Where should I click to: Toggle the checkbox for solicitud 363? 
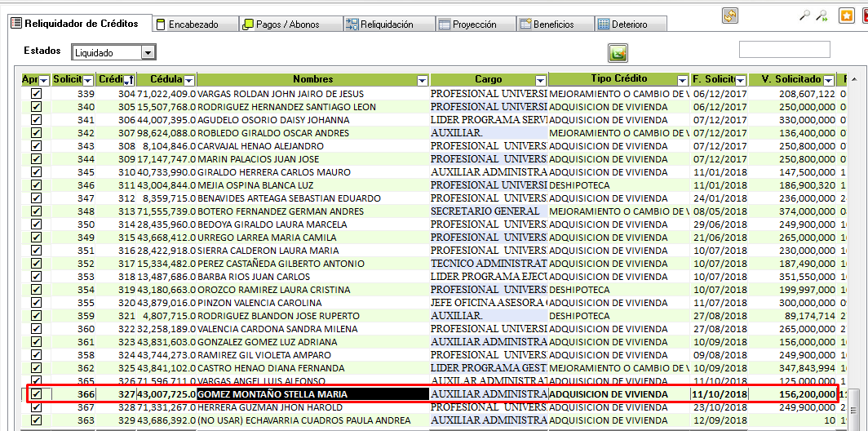tap(36, 420)
